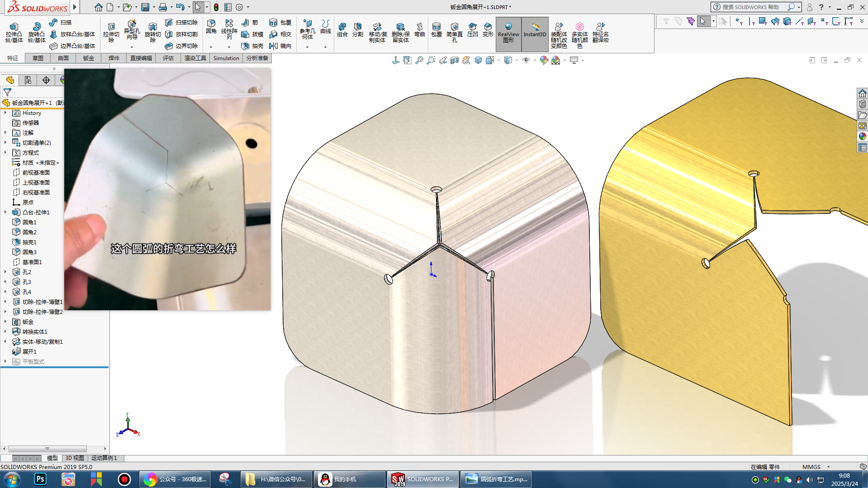Open the appearances task pane color sphere
868x488 pixels.
pos(863,136)
